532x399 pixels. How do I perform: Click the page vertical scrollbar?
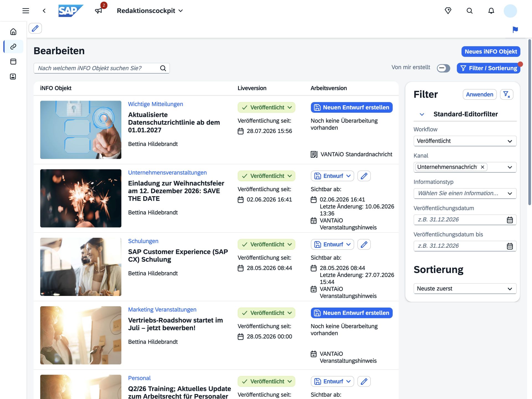click(x=530, y=122)
